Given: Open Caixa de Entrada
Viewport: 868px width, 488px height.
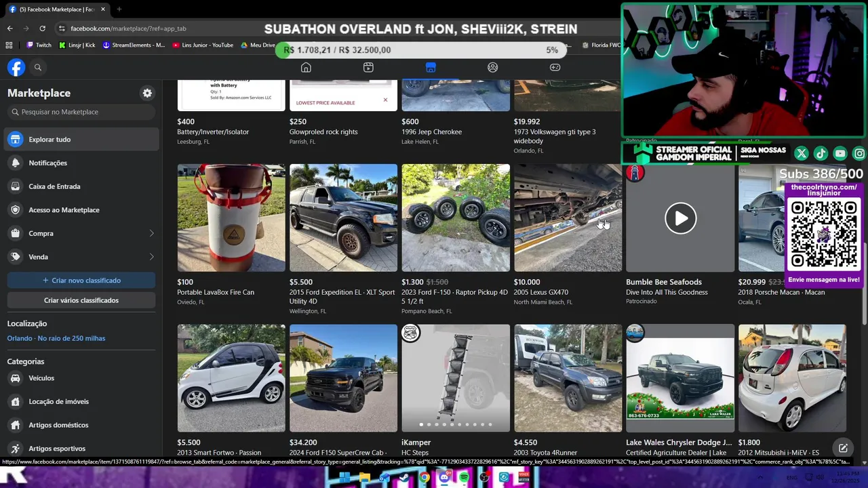Looking at the screenshot, I should point(81,186).
